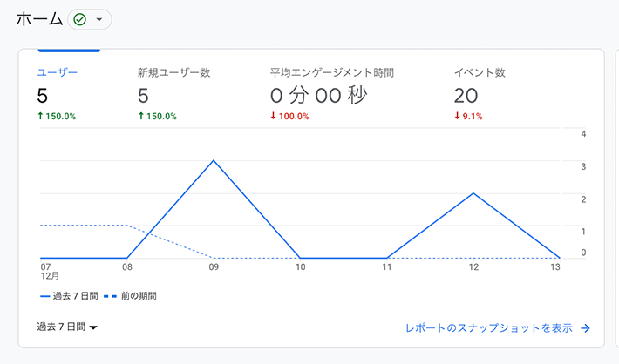
Task: Open dropdown arrow next to ホーム
Action: [99, 19]
